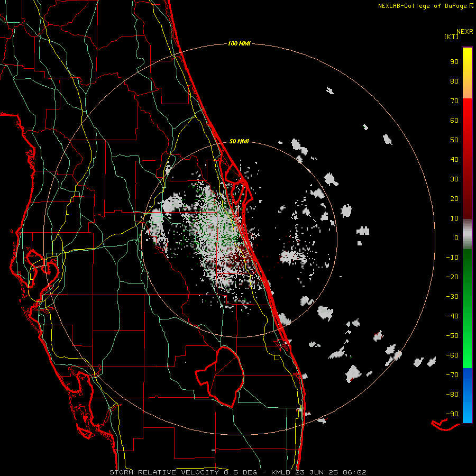Click the 50 value on the velocity scale
This screenshot has height=476, width=476.
(454, 140)
